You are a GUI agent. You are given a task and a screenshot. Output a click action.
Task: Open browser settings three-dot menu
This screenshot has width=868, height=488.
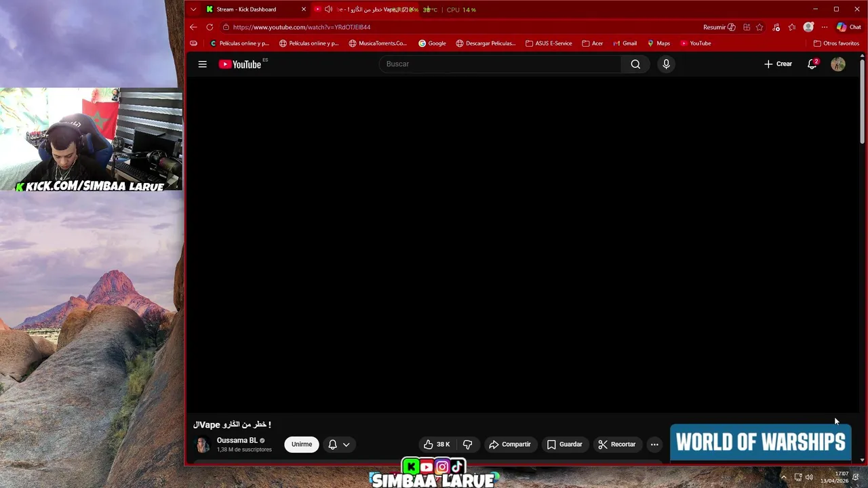pyautogui.click(x=824, y=27)
